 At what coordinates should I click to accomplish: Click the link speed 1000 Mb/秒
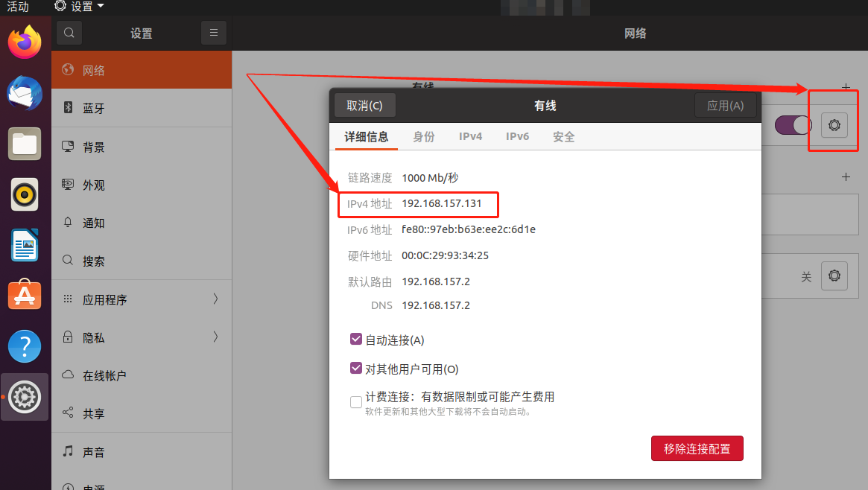[430, 177]
